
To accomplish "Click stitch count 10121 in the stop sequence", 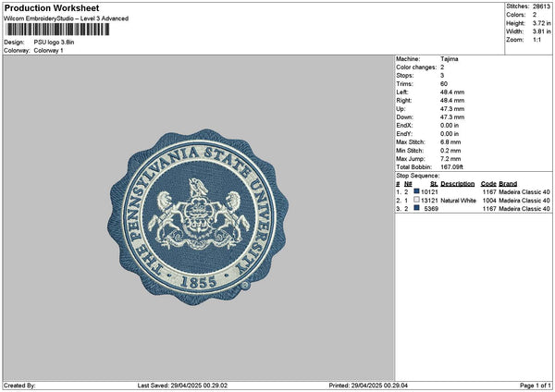I will pos(429,192).
